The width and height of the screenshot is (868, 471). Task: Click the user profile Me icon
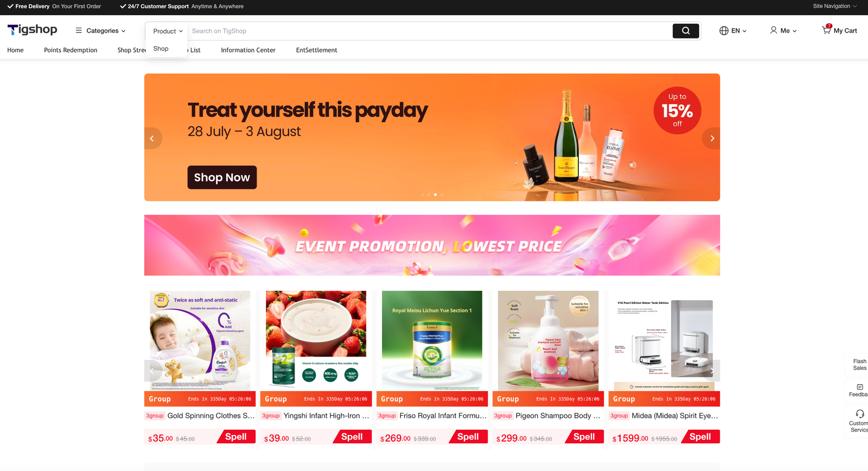pos(774,30)
